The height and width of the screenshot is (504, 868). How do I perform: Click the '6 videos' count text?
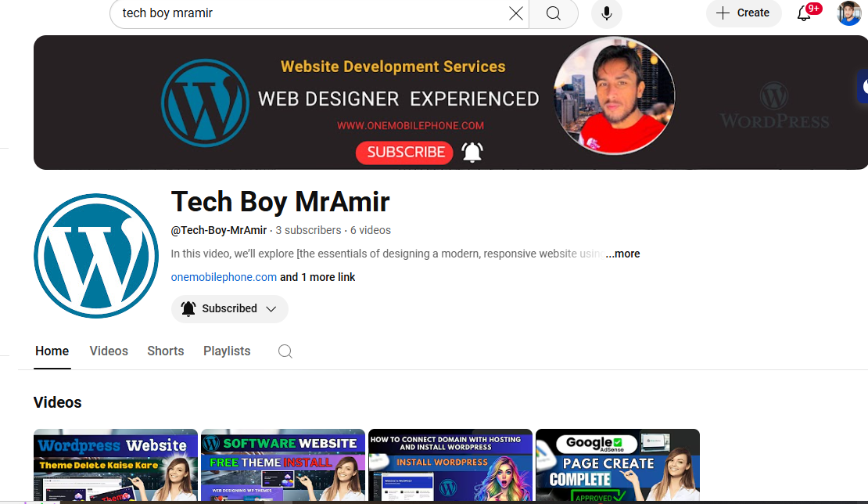371,230
